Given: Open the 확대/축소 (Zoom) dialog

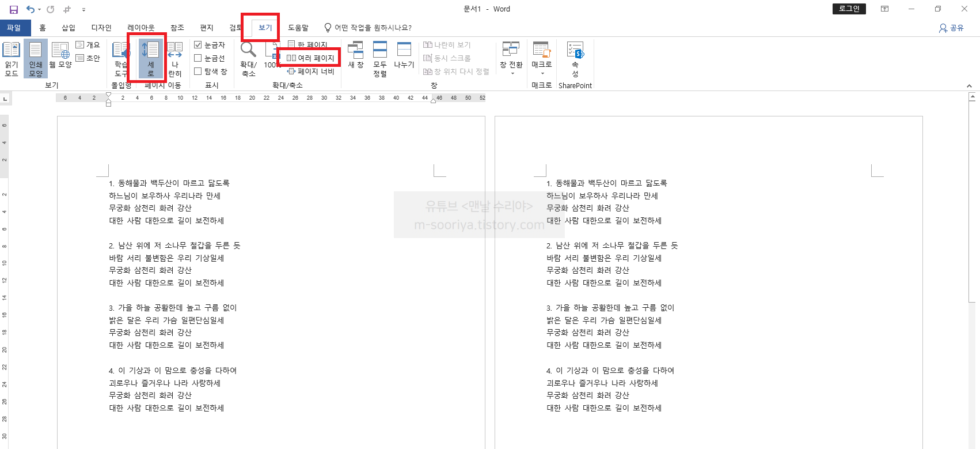Looking at the screenshot, I should (x=249, y=59).
